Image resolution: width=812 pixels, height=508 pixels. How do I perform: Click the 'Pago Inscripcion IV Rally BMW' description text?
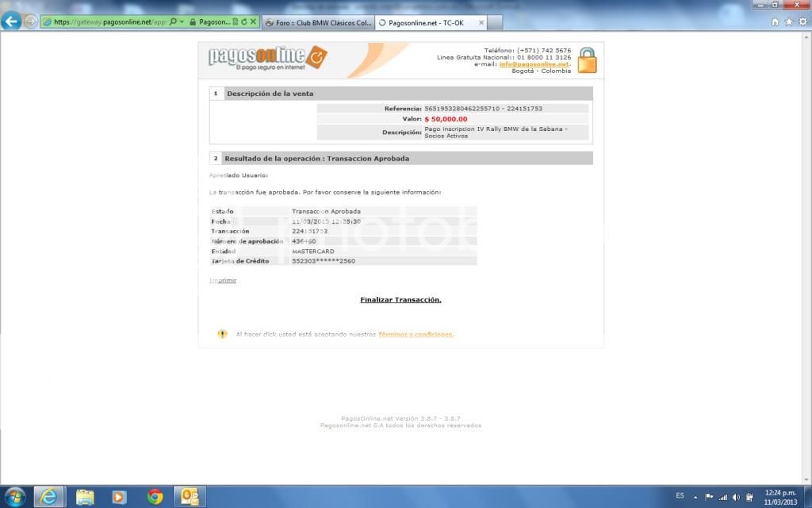click(496, 133)
